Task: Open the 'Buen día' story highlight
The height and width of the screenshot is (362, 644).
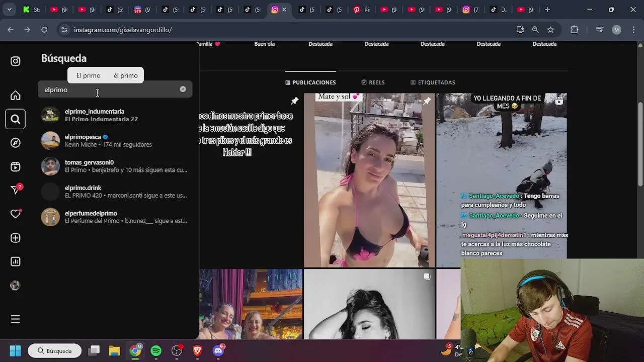Action: click(x=265, y=44)
